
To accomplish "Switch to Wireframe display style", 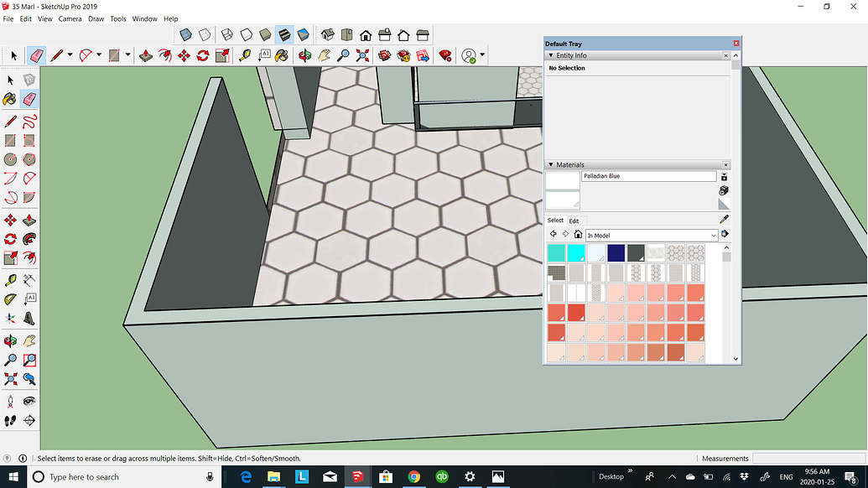I will pos(228,34).
